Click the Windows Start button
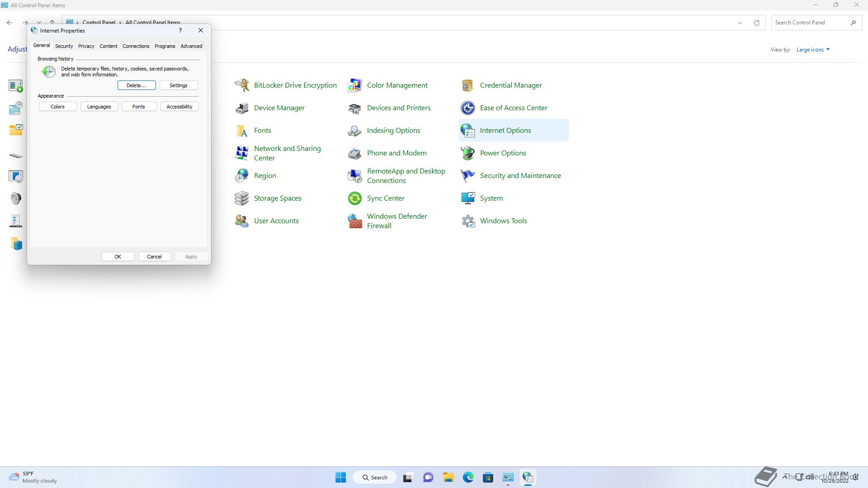The height and width of the screenshot is (488, 868). [340, 477]
